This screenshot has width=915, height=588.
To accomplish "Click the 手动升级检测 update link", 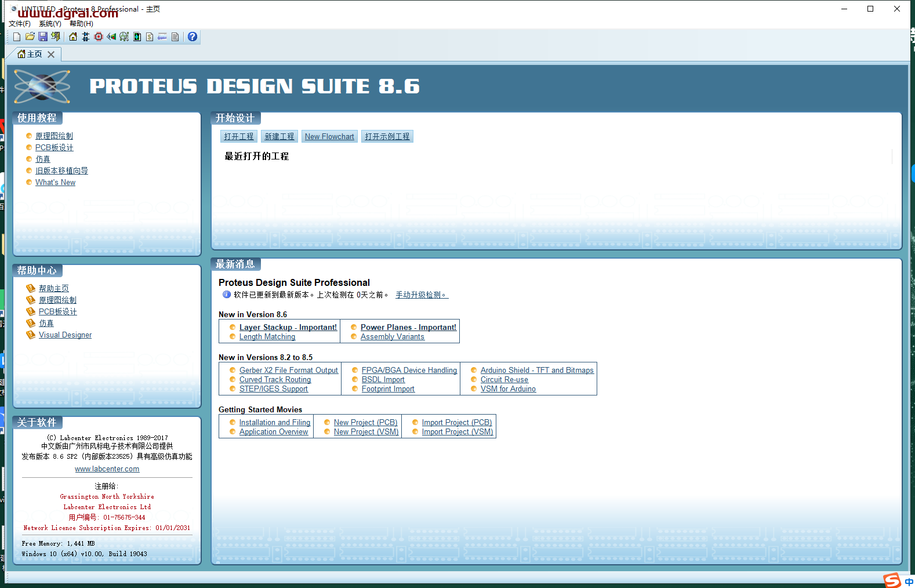I will coord(422,295).
